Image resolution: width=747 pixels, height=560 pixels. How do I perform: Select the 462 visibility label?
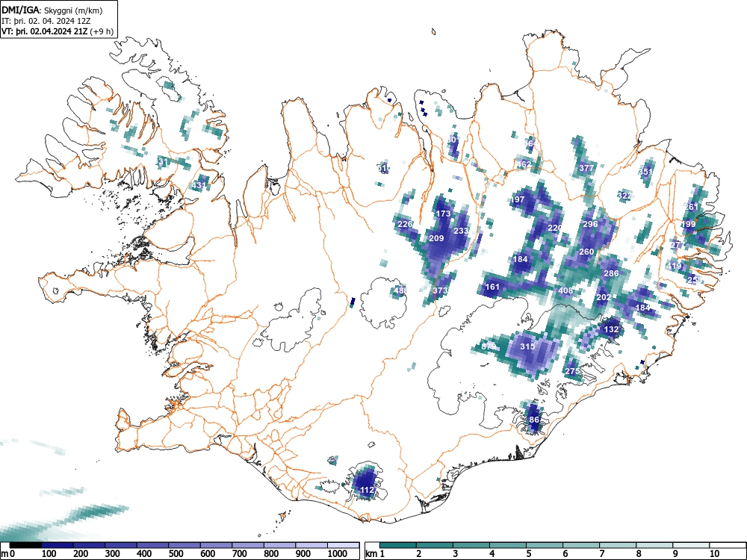pos(524,164)
